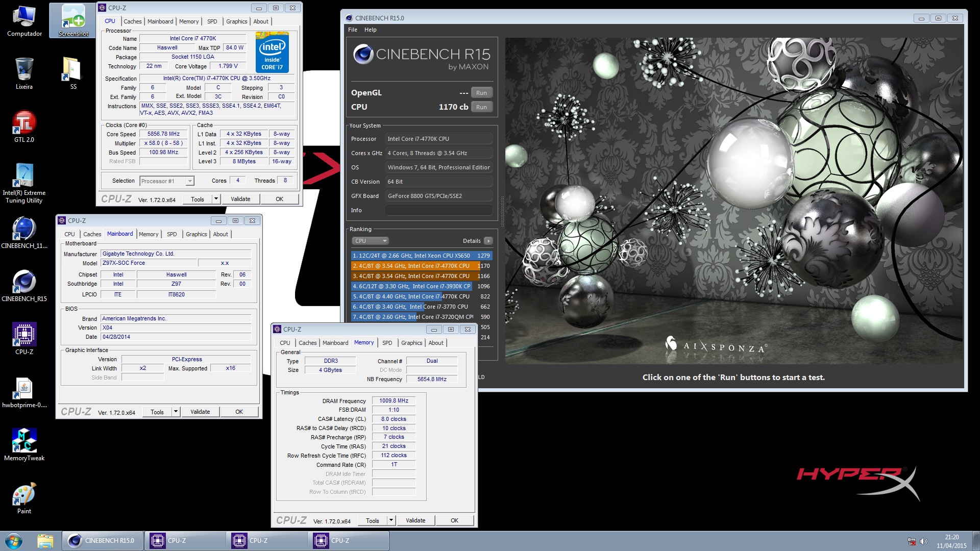The height and width of the screenshot is (551, 980).
Task: Click the Core Voltage value 1.799 V
Action: [228, 66]
